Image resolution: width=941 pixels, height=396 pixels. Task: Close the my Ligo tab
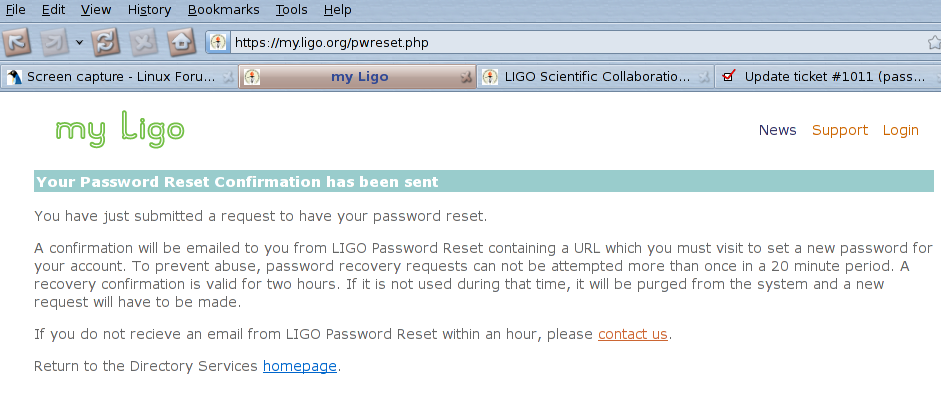click(x=466, y=77)
